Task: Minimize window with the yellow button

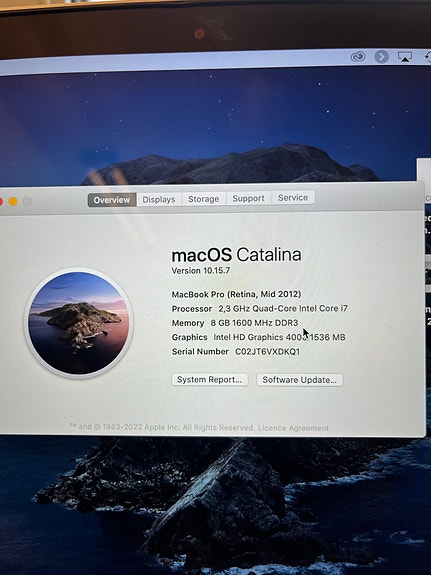Action: 13,201
